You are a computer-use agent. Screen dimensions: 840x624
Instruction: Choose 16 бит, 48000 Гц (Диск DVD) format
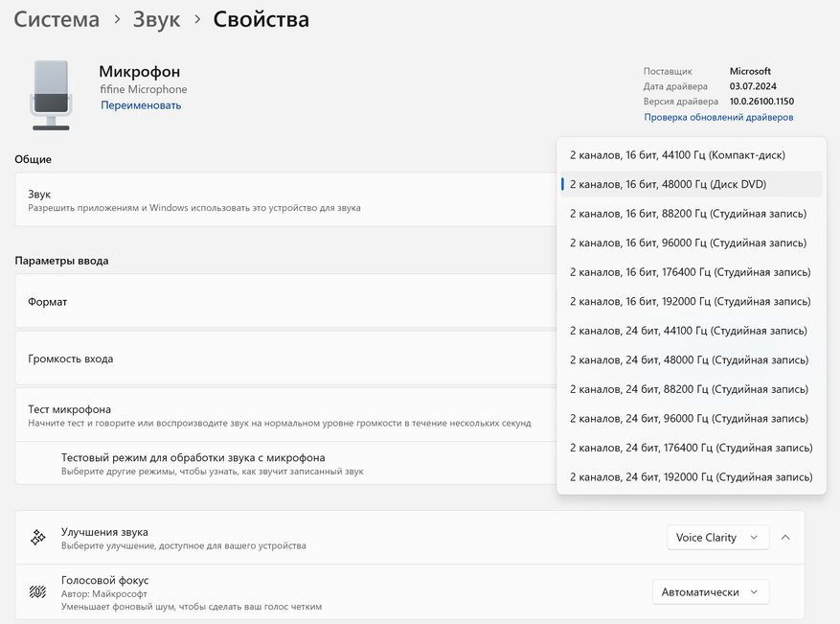(668, 184)
